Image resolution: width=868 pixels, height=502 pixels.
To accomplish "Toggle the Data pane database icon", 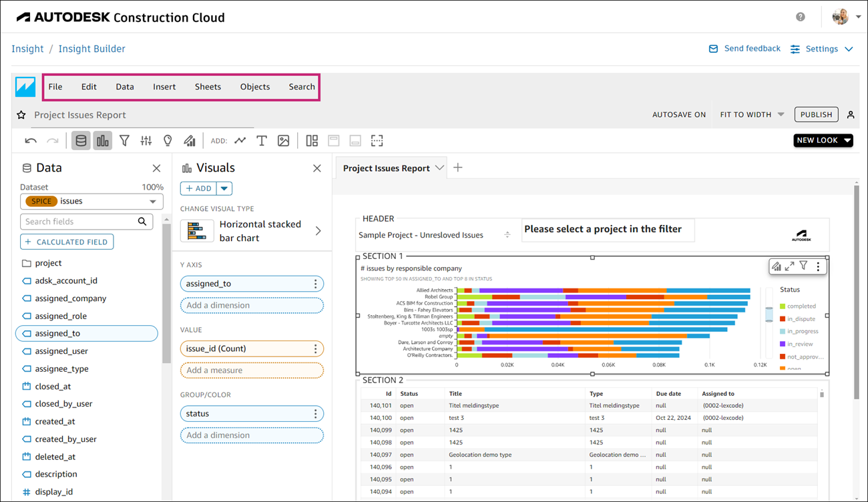I will [81, 141].
